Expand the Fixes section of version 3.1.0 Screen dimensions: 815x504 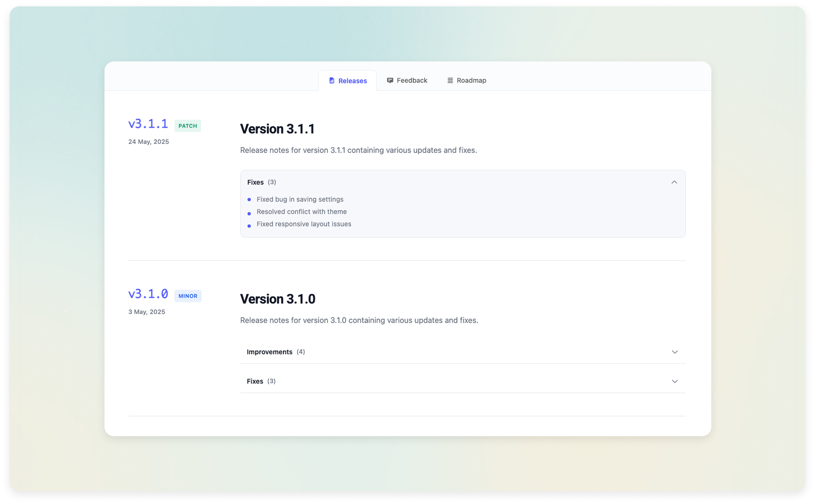[x=675, y=381]
